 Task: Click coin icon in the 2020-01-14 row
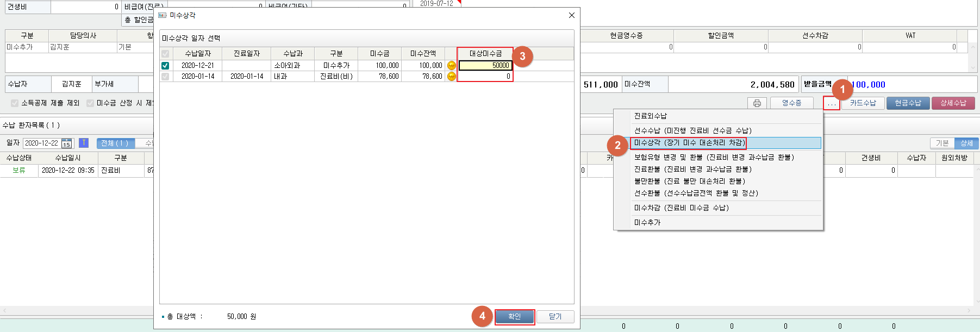[x=451, y=77]
